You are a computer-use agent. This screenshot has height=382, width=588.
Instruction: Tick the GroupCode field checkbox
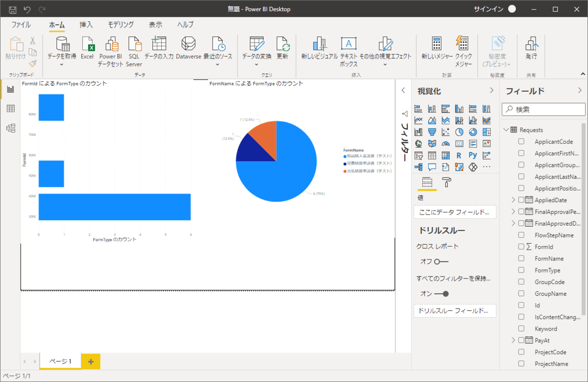click(521, 282)
